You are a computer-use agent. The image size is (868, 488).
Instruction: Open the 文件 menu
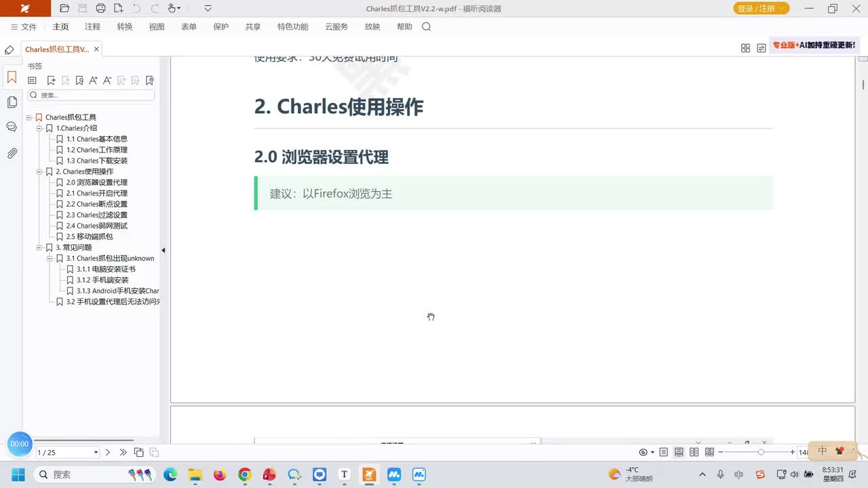(24, 27)
